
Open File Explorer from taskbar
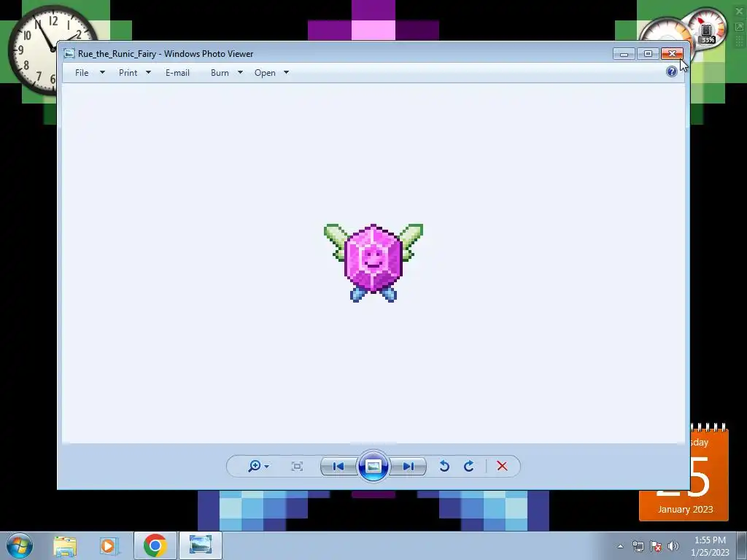click(x=65, y=545)
